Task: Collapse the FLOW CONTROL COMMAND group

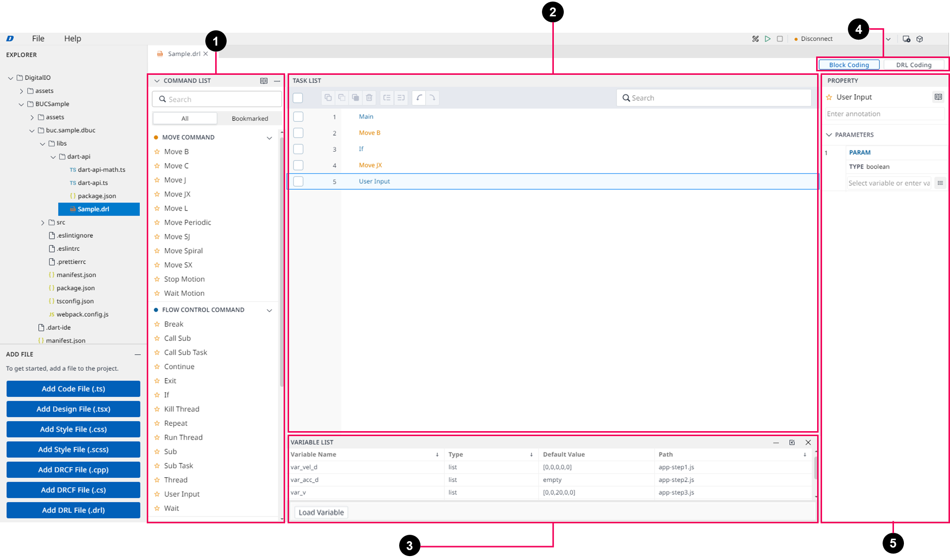Action: click(269, 310)
